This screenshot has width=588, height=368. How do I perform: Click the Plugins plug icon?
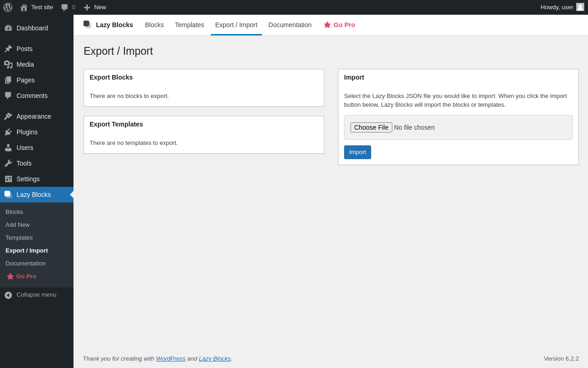(8, 132)
